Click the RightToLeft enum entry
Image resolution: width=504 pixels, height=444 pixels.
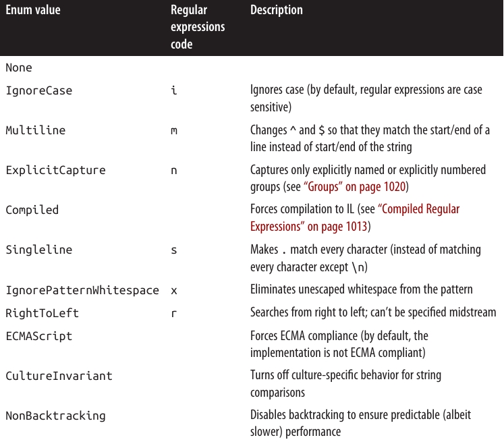42,312
